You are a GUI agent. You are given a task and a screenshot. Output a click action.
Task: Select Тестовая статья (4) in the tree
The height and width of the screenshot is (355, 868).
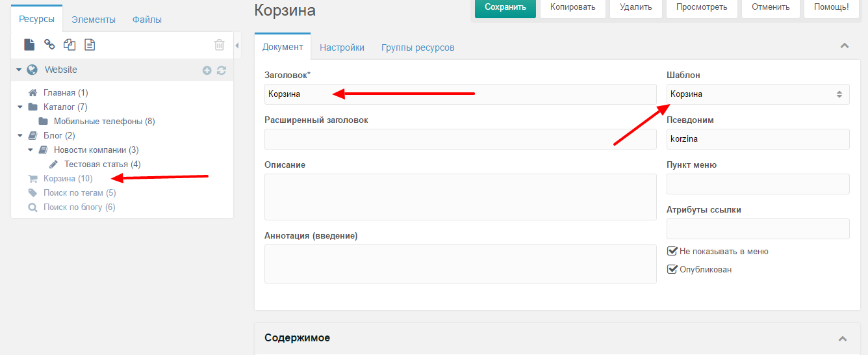tap(102, 164)
